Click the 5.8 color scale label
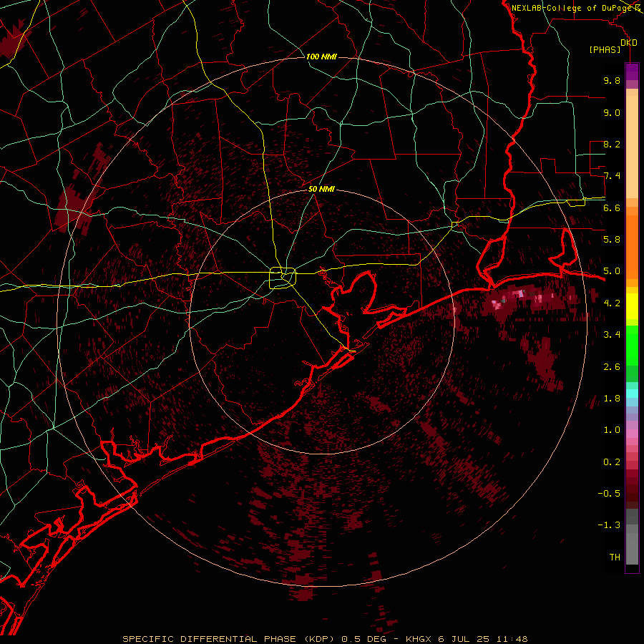Image resolution: width=644 pixels, height=644 pixels. [612, 240]
